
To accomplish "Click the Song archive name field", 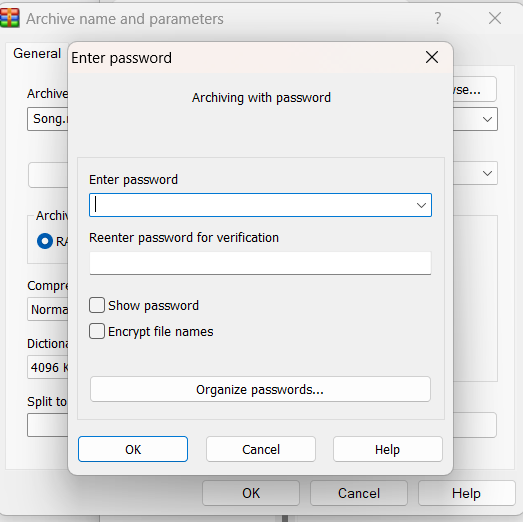I will [x=48, y=119].
